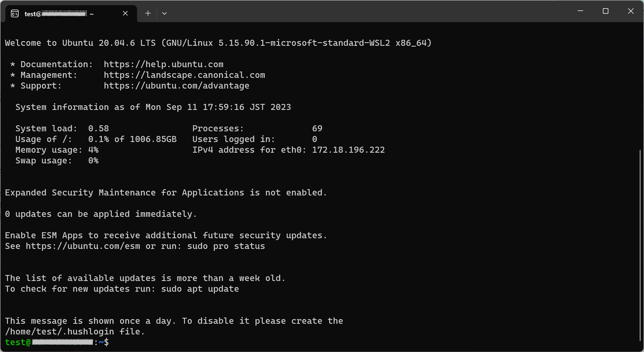The height and width of the screenshot is (352, 644).
Task: Click the IPv4 address 172.18.196.222
Action: click(348, 150)
